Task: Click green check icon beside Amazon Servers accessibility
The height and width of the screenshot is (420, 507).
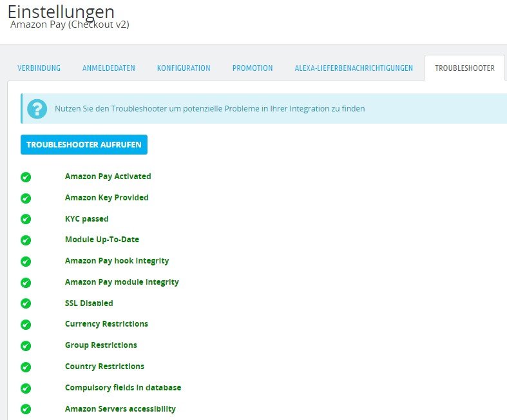Action: [x=26, y=409]
